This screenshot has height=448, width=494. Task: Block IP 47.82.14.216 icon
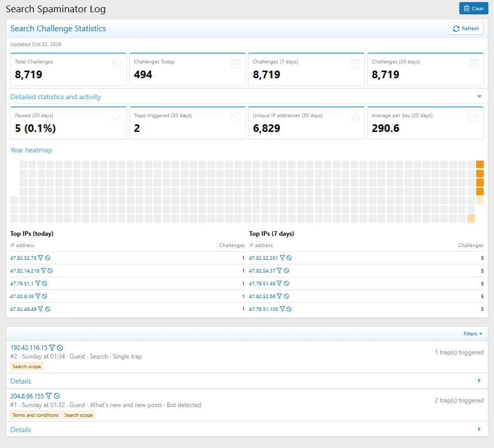tap(51, 271)
